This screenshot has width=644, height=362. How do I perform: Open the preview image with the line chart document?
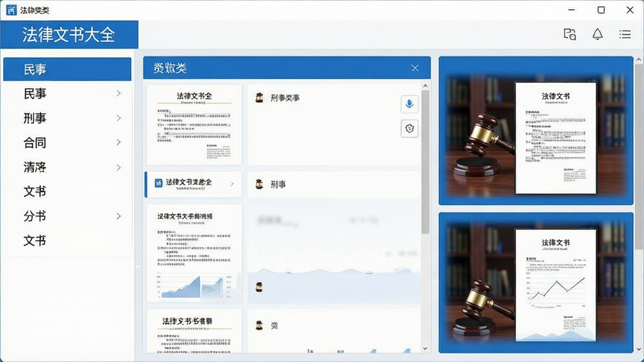pos(536,282)
